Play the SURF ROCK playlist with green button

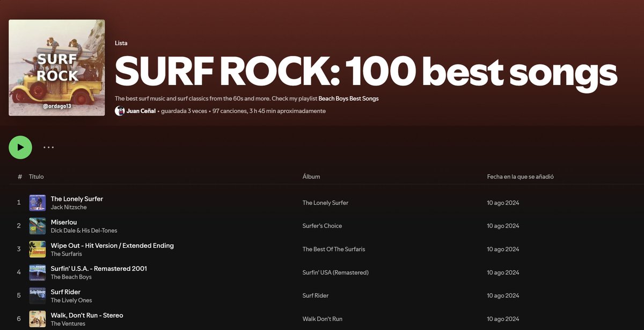[x=20, y=147]
